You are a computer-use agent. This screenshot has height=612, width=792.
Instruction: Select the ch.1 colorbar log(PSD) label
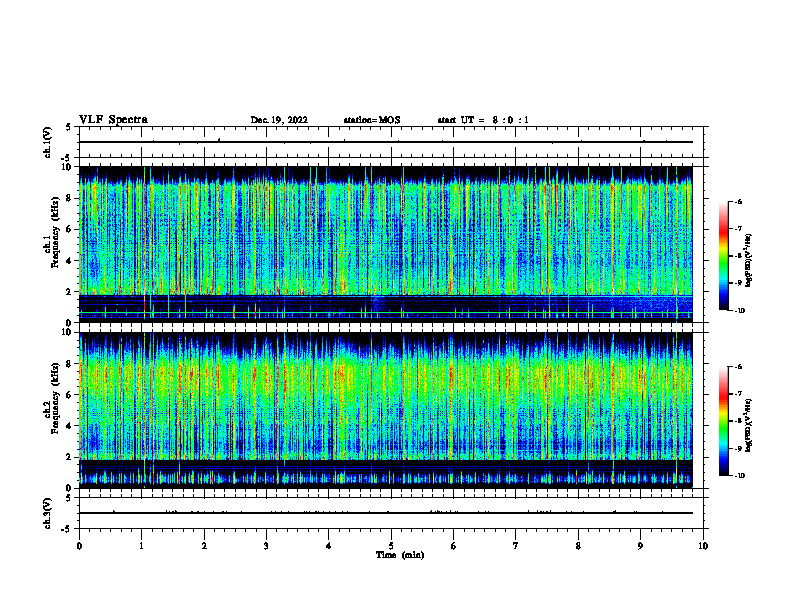tap(749, 260)
